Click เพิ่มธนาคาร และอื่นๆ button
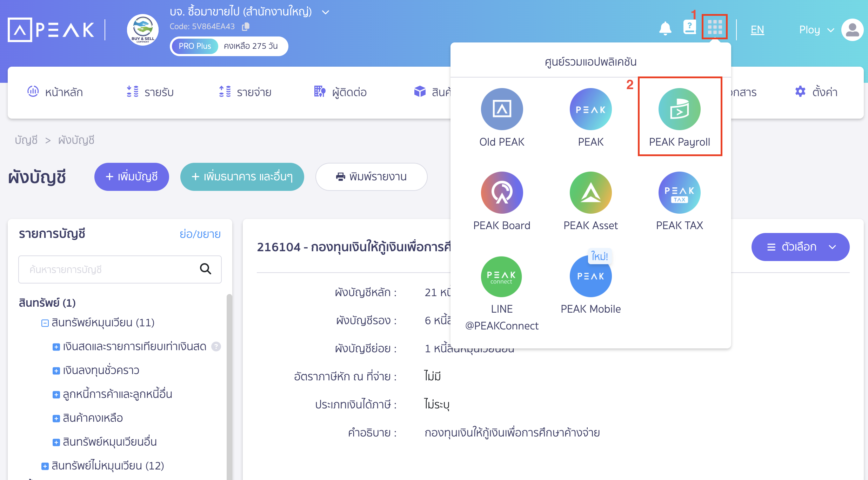Image resolution: width=868 pixels, height=480 pixels. 242,176
